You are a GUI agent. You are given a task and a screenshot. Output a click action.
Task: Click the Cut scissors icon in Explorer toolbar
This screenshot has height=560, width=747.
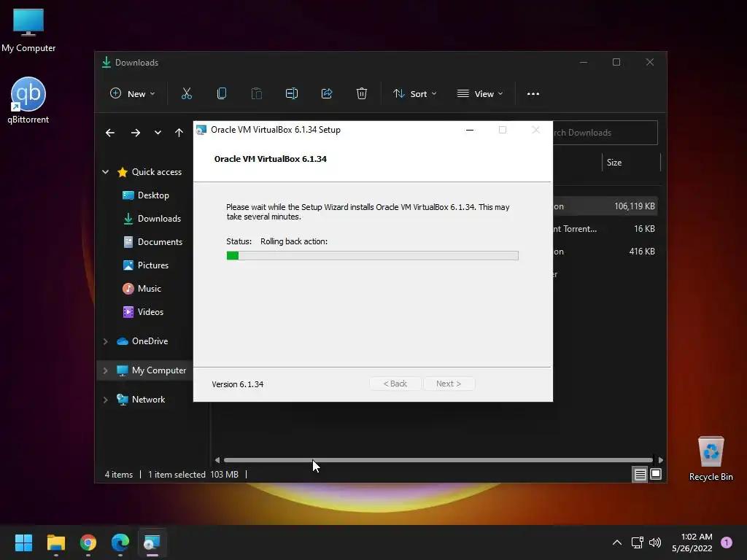coord(187,94)
